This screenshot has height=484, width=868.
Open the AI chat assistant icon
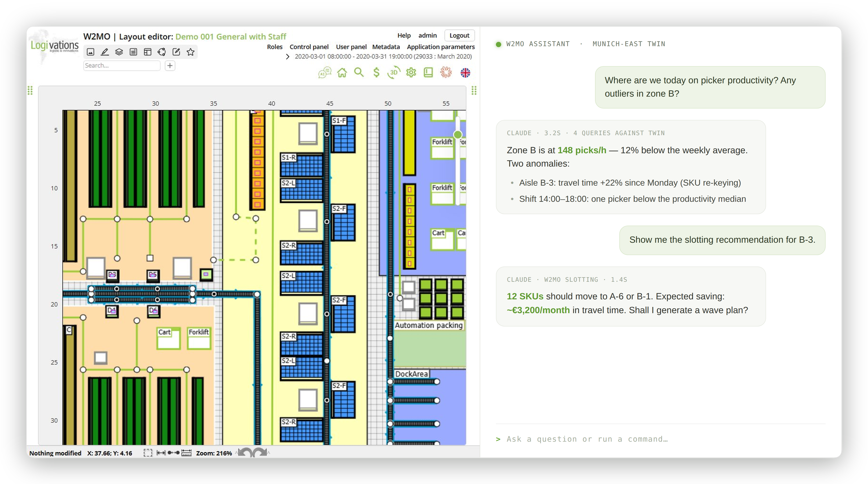point(324,72)
